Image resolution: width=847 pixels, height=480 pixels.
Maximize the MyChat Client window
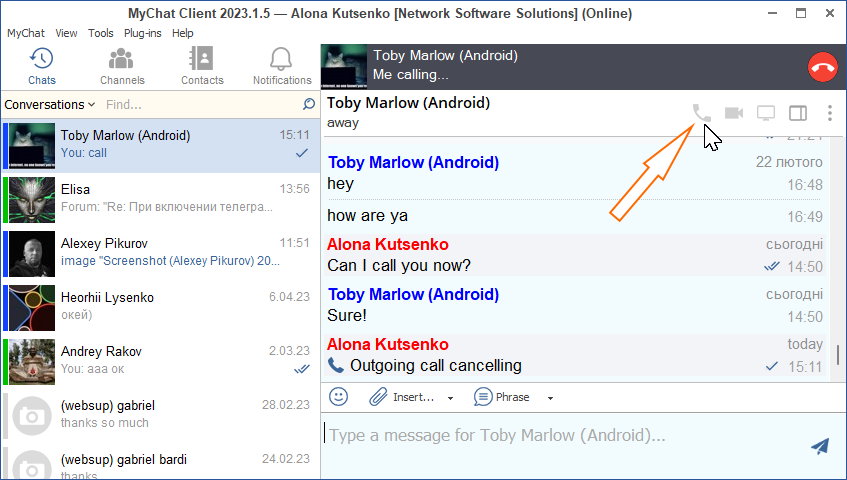[x=801, y=13]
